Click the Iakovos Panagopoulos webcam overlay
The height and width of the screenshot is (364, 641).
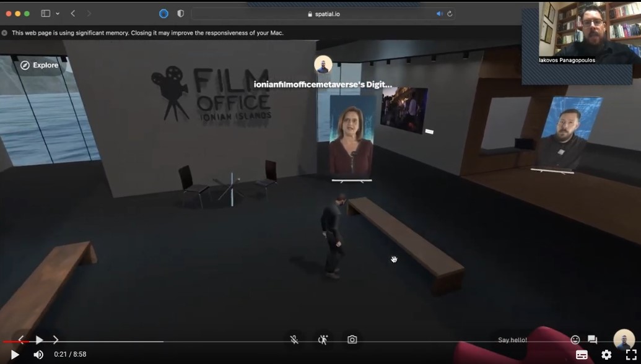(x=590, y=33)
